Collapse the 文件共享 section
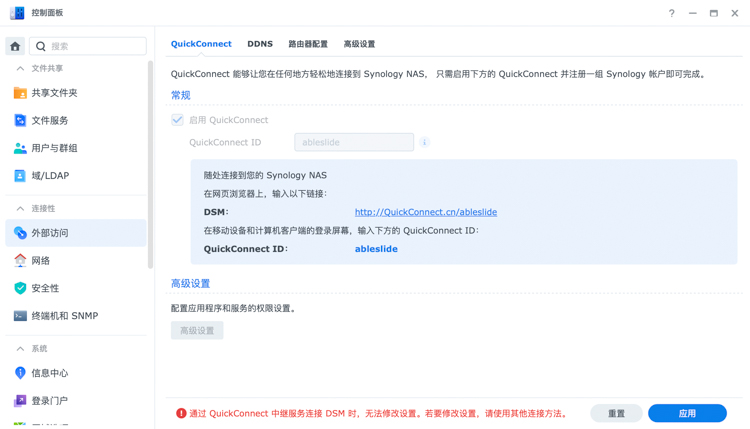Screen dimensions: 750x429 tap(20, 68)
